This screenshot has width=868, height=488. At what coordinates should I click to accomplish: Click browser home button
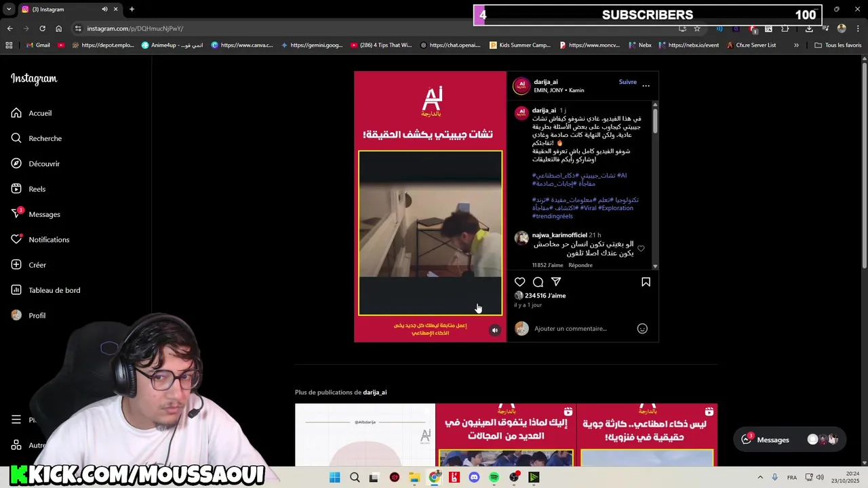[58, 28]
